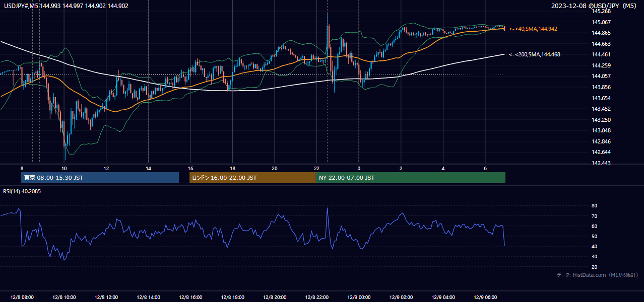Screen dimensions: 644x302
Task: Click hour label 22 under the price chart
Action: click(316, 168)
